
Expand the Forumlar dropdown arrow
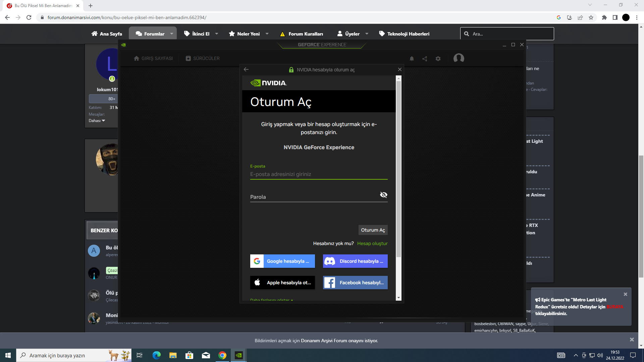click(x=172, y=34)
